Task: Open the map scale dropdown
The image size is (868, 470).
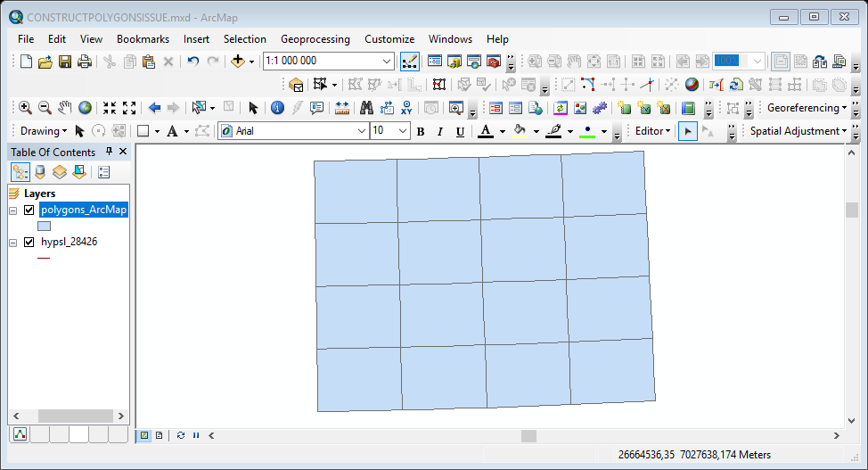Action: (387, 61)
